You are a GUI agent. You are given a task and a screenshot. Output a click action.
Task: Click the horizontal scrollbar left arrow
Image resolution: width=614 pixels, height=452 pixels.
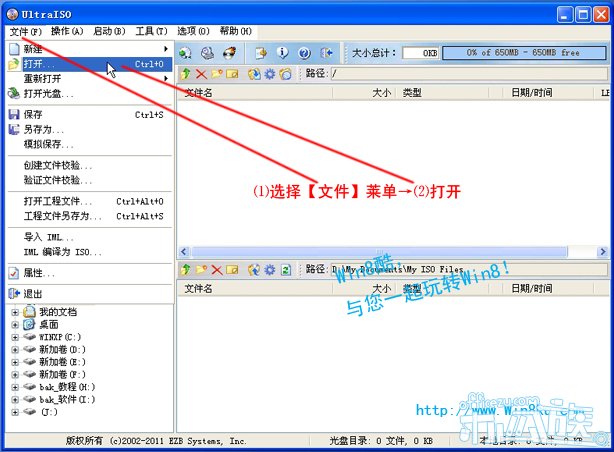pyautogui.click(x=183, y=251)
